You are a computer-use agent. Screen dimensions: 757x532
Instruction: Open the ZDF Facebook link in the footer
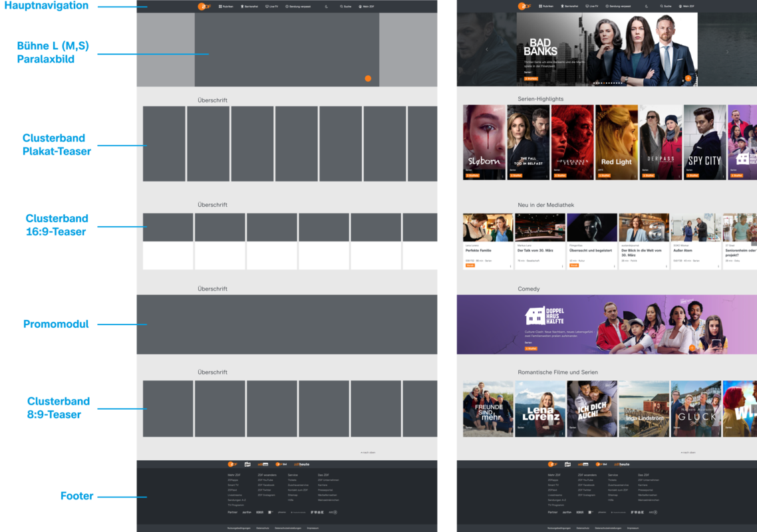(x=586, y=485)
